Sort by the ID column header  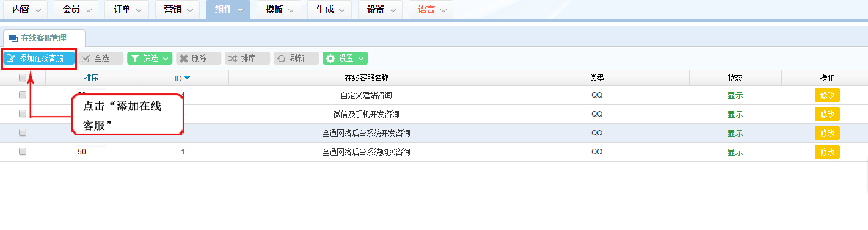pyautogui.click(x=183, y=77)
